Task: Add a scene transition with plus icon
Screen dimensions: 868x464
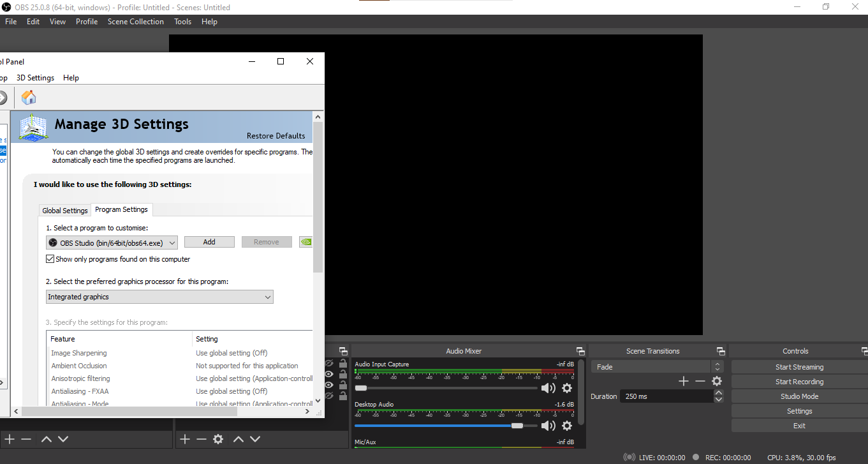Action: click(684, 381)
